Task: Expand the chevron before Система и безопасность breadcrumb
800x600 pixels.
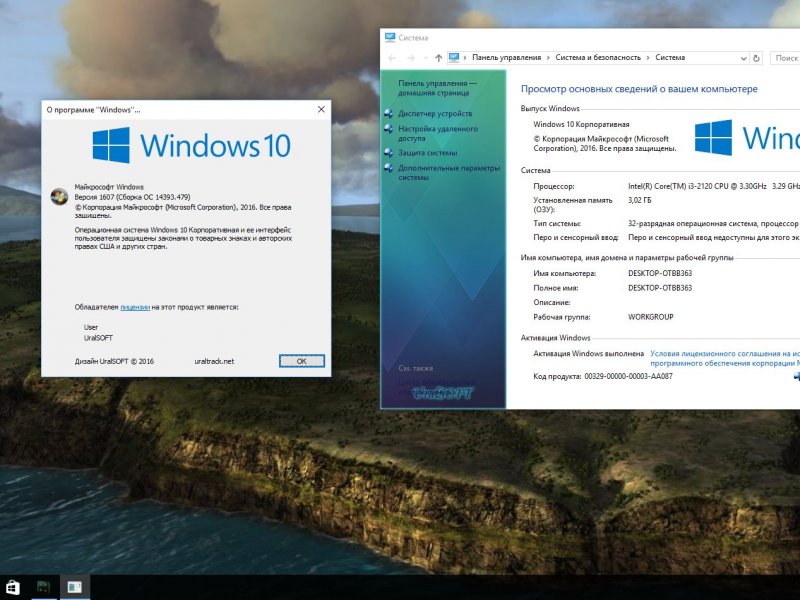Action: click(548, 58)
